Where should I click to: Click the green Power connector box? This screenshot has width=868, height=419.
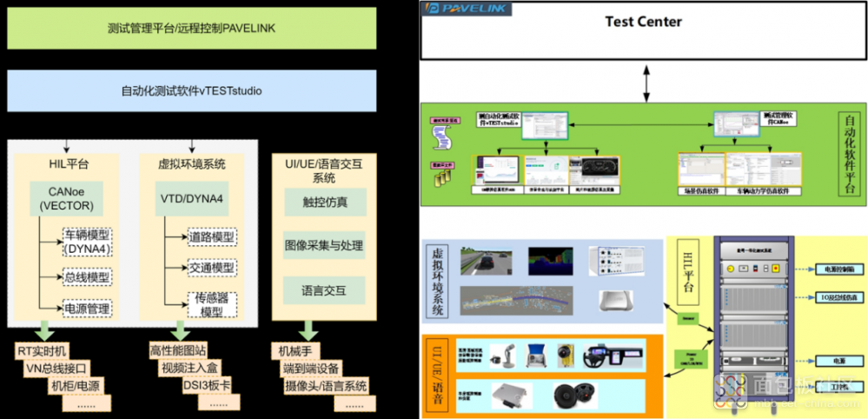click(689, 359)
